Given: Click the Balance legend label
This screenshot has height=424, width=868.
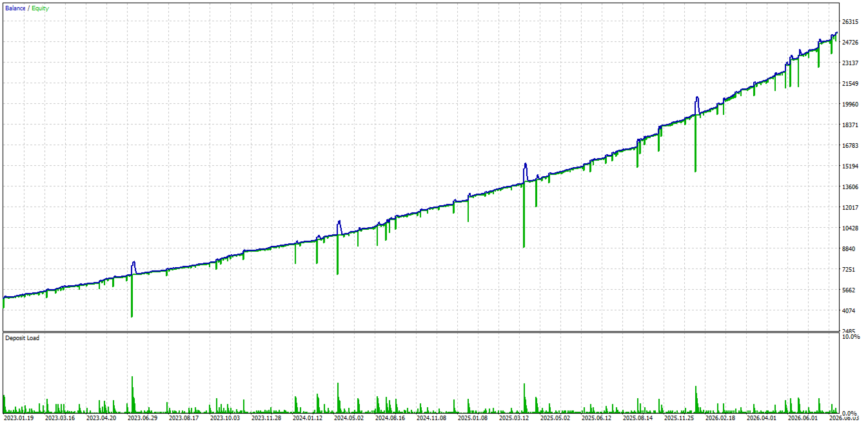Looking at the screenshot, I should tap(15, 8).
